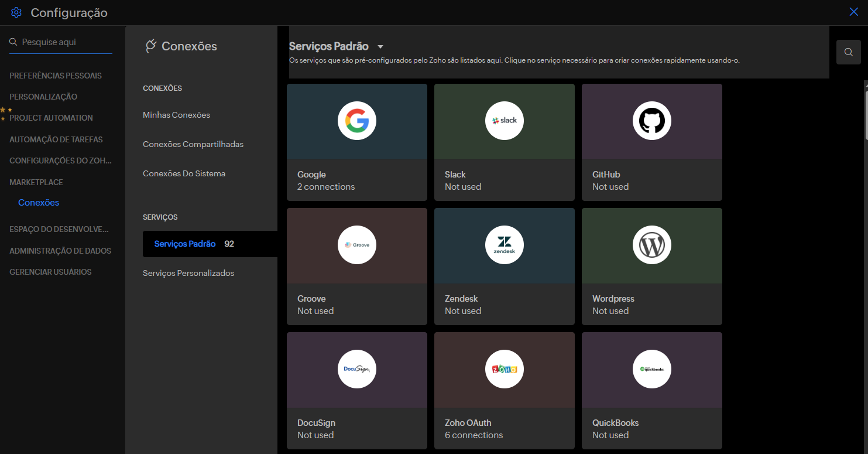The image size is (868, 454).
Task: Open Marketplace section
Action: 36,182
